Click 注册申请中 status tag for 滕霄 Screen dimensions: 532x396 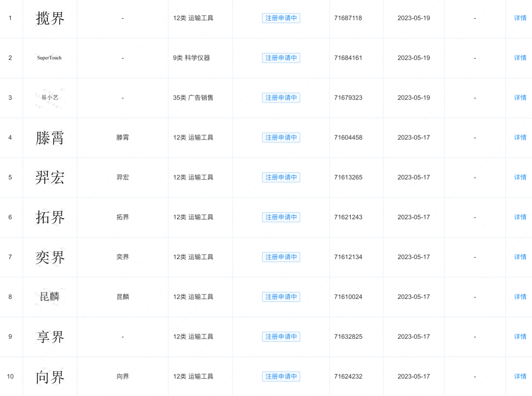click(x=281, y=137)
